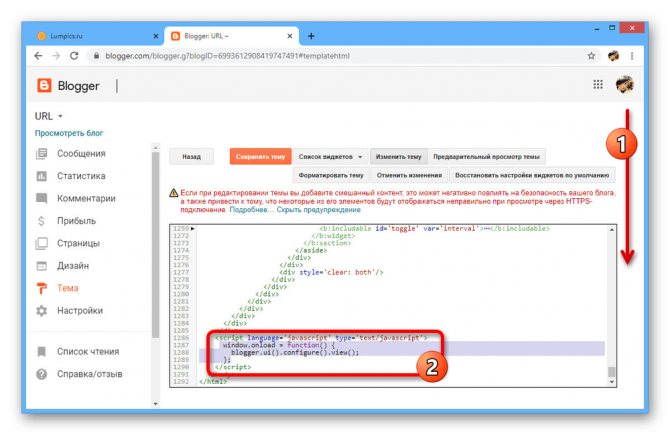The height and width of the screenshot is (435, 670).
Task: Open Дизайн in the sidebar
Action: 73,265
